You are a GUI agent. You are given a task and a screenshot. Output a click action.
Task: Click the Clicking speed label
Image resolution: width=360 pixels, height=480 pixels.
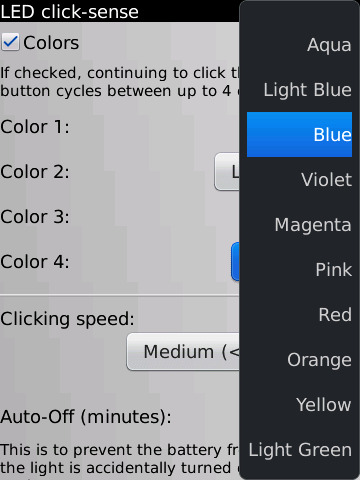[x=67, y=319]
